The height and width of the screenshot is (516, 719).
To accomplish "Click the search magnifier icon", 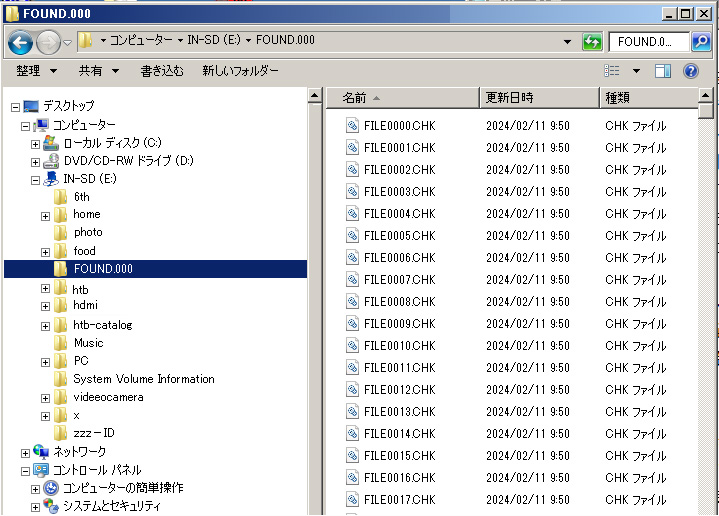I will (702, 42).
